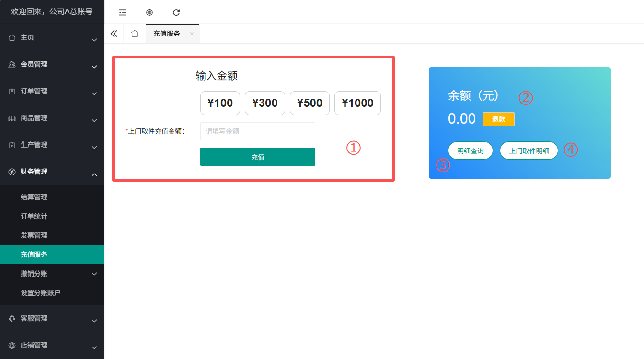Collapse the sidebar with the menu fold icon

(x=123, y=12)
